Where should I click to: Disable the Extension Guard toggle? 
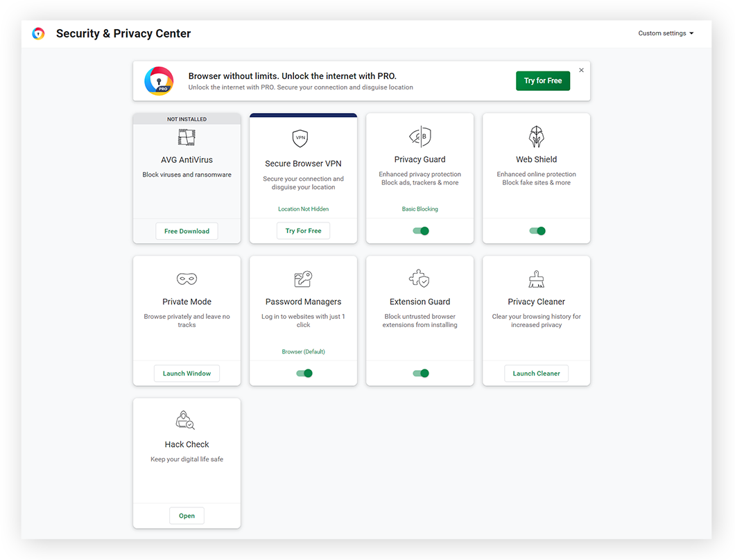(x=420, y=373)
